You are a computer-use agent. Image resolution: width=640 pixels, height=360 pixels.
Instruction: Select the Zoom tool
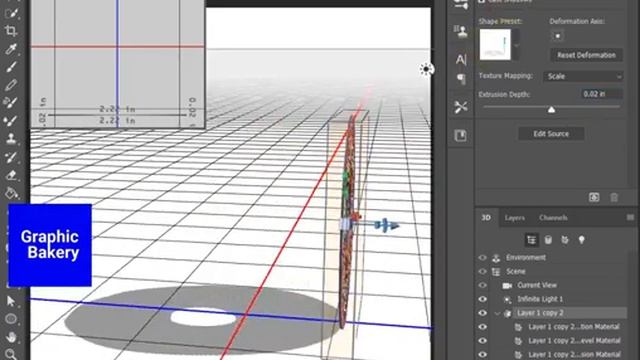click(11, 354)
